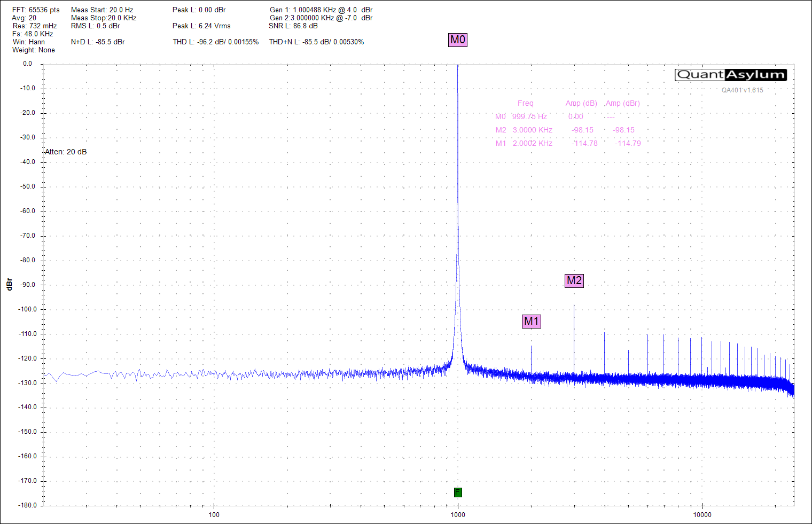The width and height of the screenshot is (812, 524).
Task: Click the Amp (dBr) column header
Action: [x=622, y=103]
